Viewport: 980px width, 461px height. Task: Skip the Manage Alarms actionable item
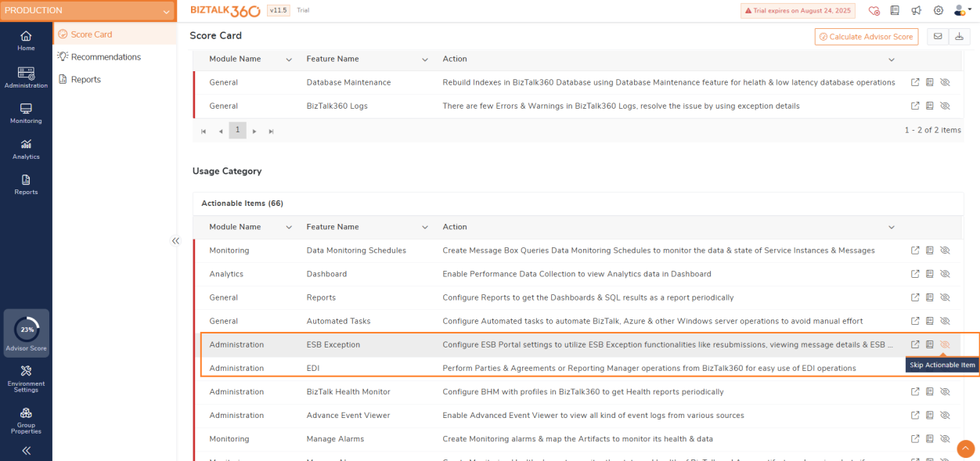click(945, 439)
